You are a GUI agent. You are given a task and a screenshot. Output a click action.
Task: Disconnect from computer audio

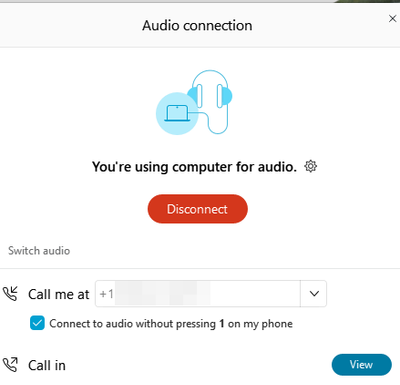[x=198, y=209]
